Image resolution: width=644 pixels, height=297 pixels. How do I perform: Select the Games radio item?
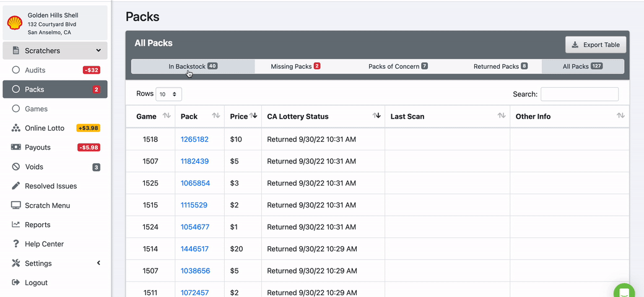[16, 109]
